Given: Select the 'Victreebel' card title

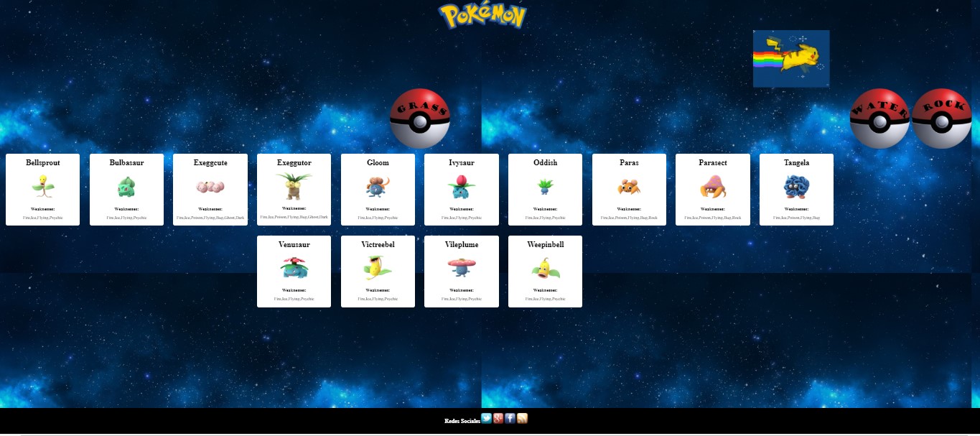Looking at the screenshot, I should tap(378, 245).
